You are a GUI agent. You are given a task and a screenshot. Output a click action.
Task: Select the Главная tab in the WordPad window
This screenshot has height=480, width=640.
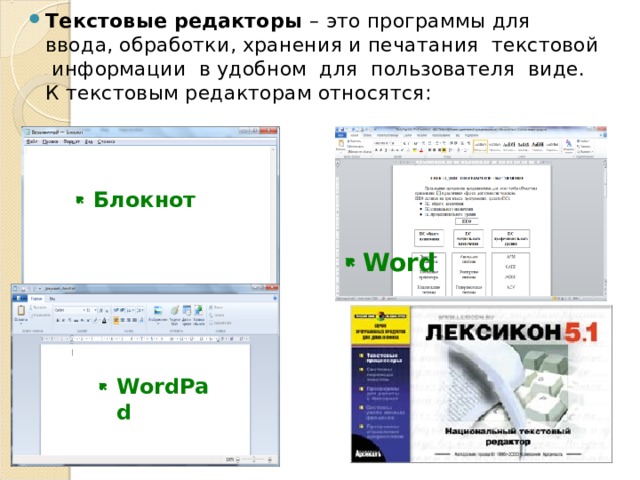pos(36,299)
